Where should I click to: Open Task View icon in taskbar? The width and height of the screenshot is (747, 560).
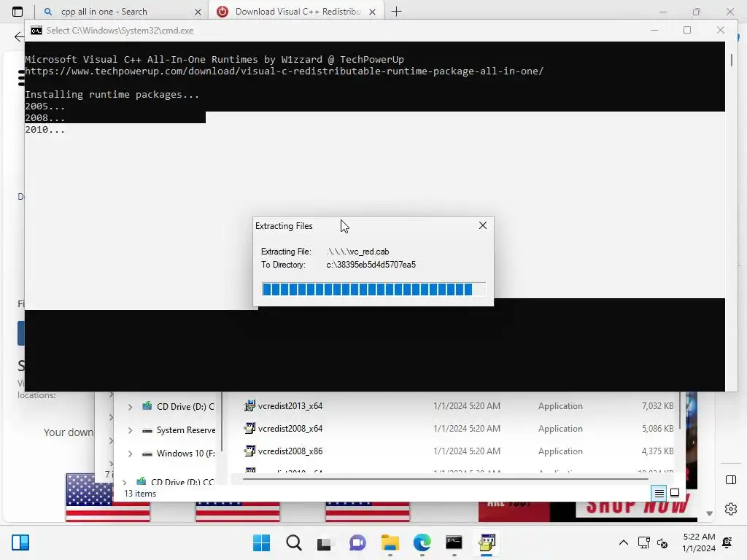tap(325, 542)
